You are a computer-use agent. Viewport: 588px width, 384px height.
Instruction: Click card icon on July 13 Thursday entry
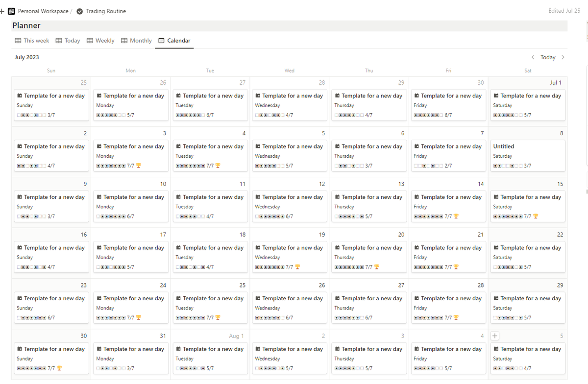click(337, 197)
